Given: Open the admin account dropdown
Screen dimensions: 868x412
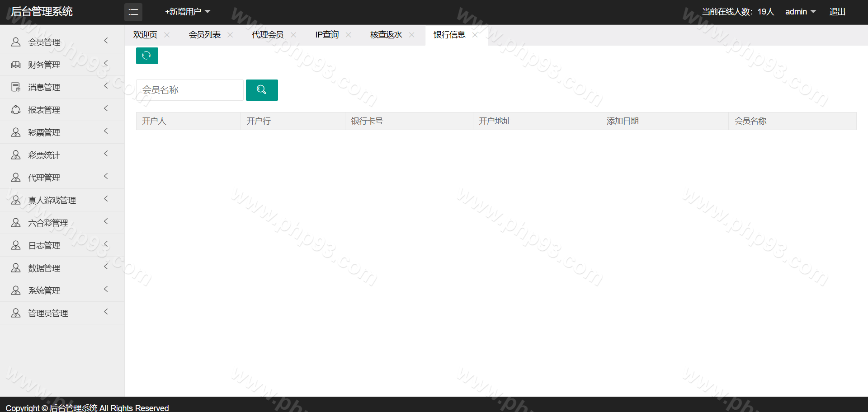Looking at the screenshot, I should point(800,12).
